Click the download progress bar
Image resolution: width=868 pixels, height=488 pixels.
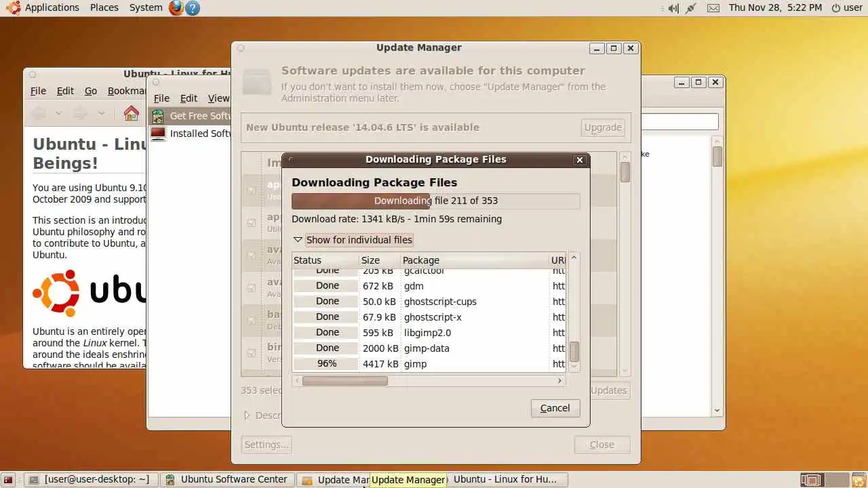(435, 201)
